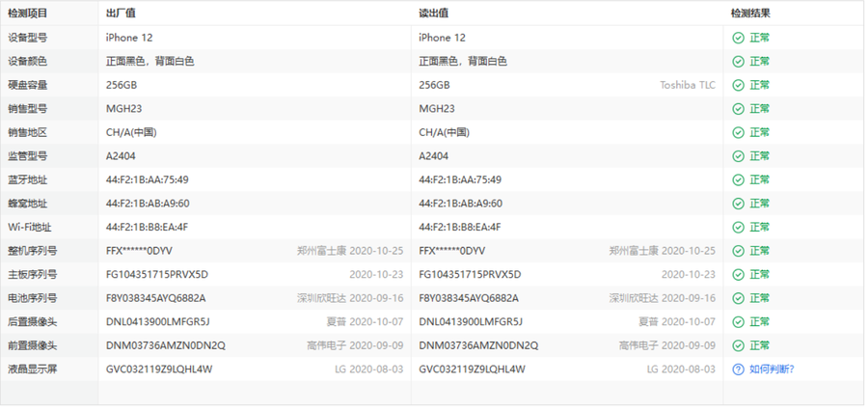This screenshot has height=411, width=868.
Task: Select the 液晶显示屏 row label
Action: [x=32, y=370]
